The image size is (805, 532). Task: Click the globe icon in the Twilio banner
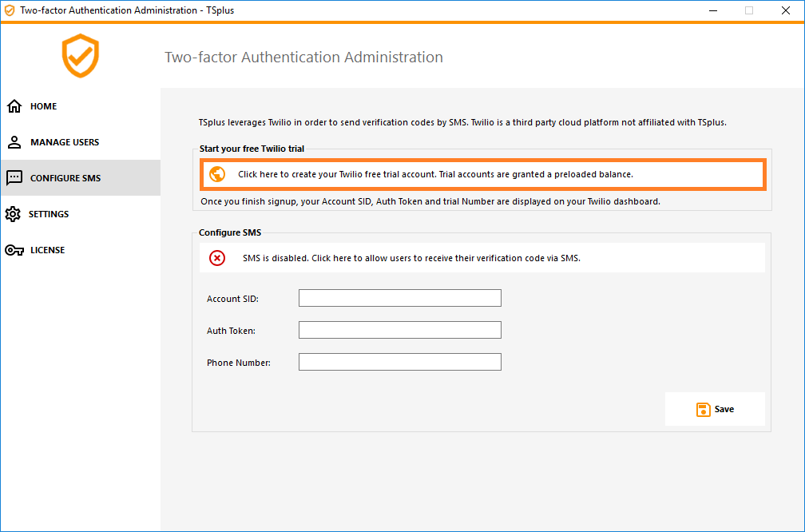click(216, 173)
